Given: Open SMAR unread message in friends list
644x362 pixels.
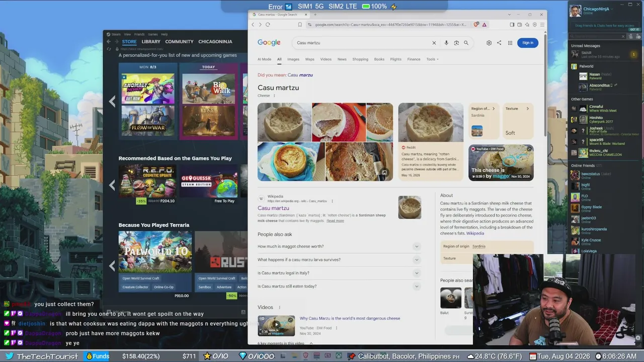Looking at the screenshot, I should point(605,54).
